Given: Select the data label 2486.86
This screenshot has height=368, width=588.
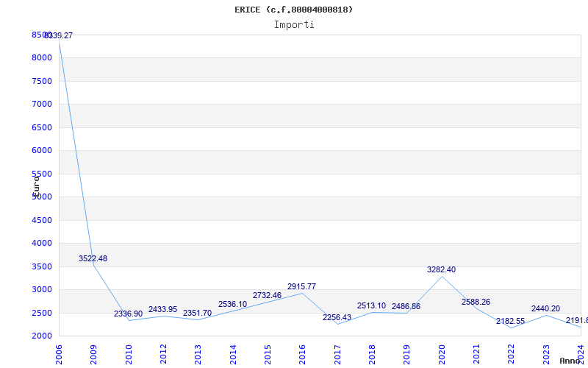Looking at the screenshot, I should (406, 306).
